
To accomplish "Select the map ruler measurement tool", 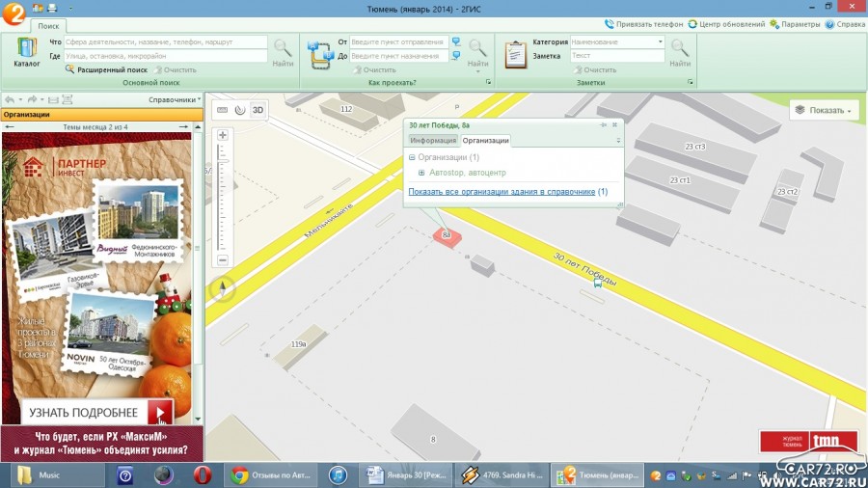I will (223, 110).
